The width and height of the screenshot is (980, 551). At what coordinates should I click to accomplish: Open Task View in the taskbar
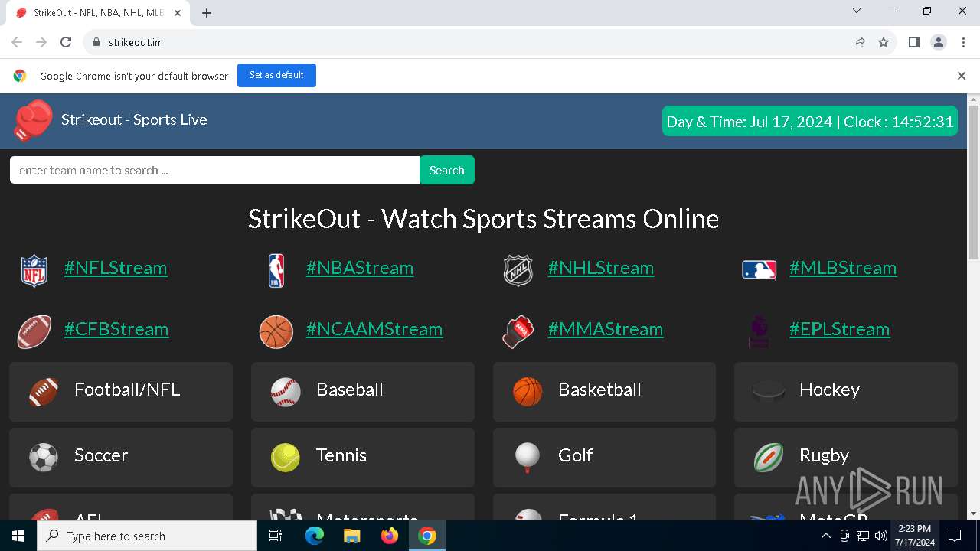coord(276,536)
